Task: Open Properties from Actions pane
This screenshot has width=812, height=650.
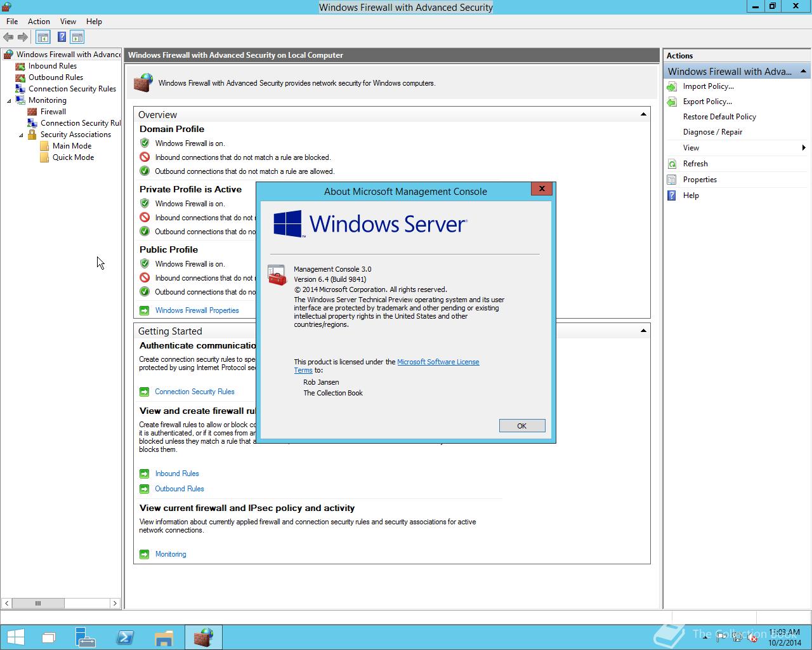Action: 700,180
